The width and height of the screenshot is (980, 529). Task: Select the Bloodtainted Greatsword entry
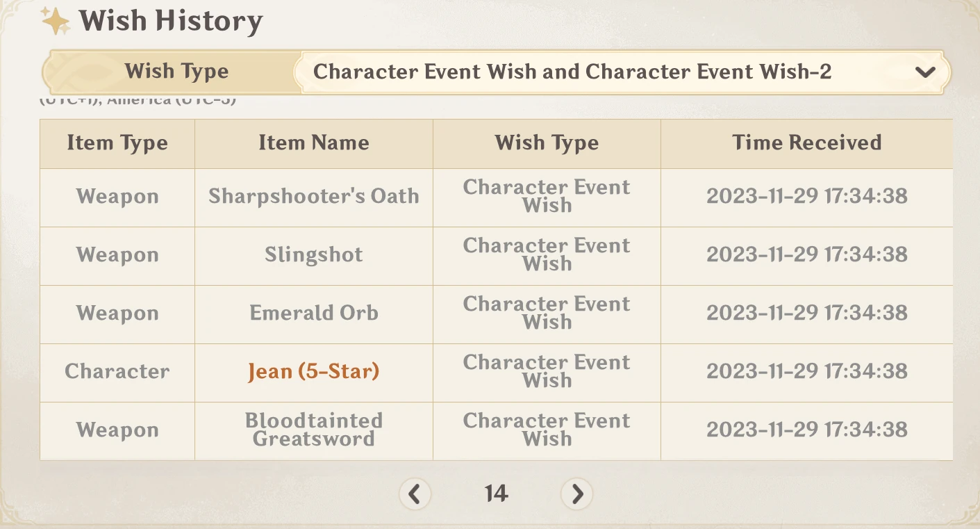tap(314, 430)
